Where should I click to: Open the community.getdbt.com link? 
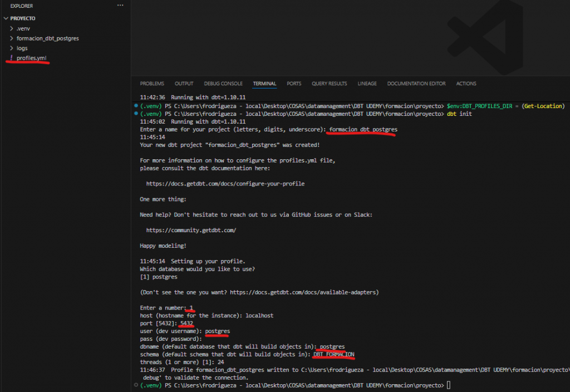point(194,230)
